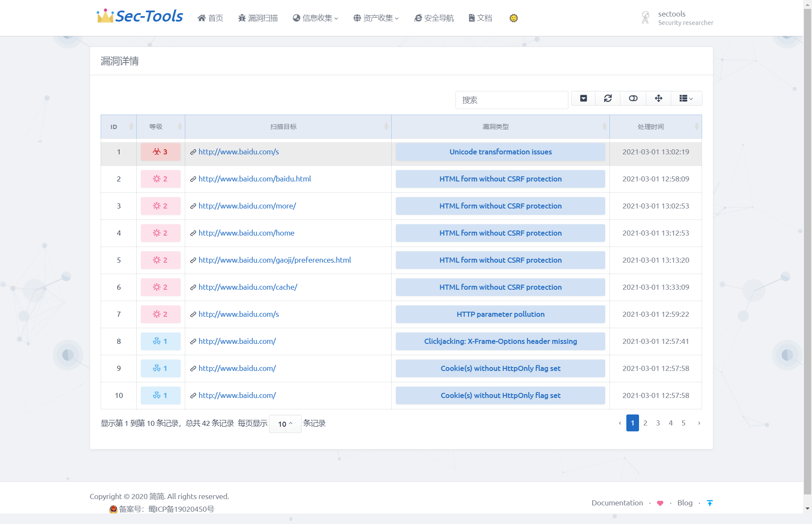The width and height of the screenshot is (812, 524).
Task: Expand the 资产收集 dropdown menu
Action: coord(376,18)
